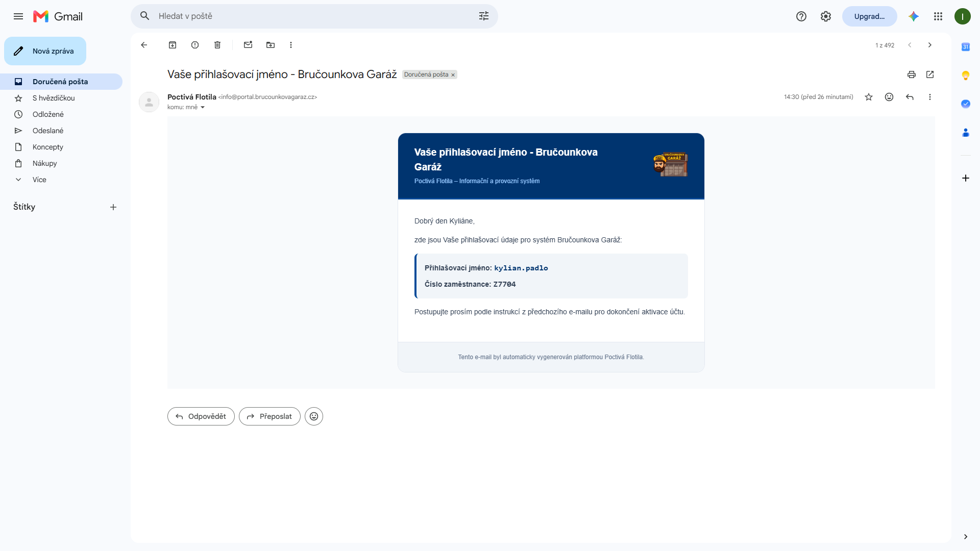
Task: Add emoji reaction in message header
Action: [x=889, y=97]
